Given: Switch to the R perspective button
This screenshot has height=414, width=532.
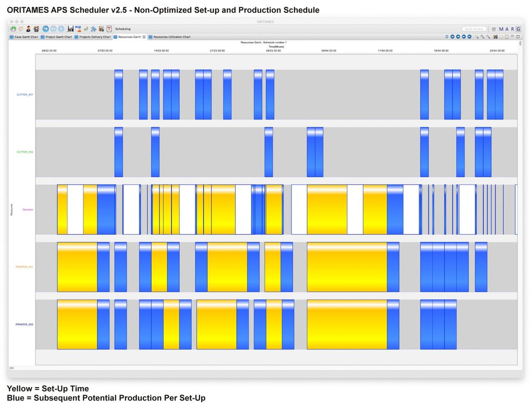Looking at the screenshot, I should (512, 29).
